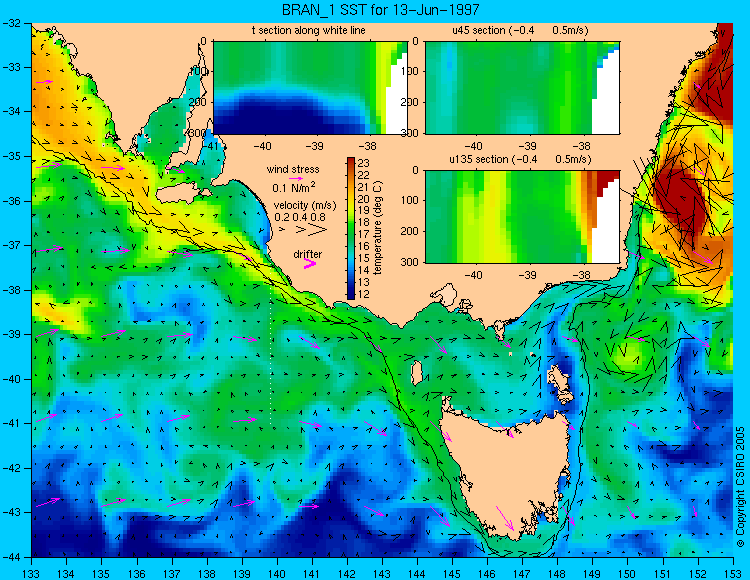Click King Island west of Bass Strait
The image size is (750, 580).
coord(417,373)
